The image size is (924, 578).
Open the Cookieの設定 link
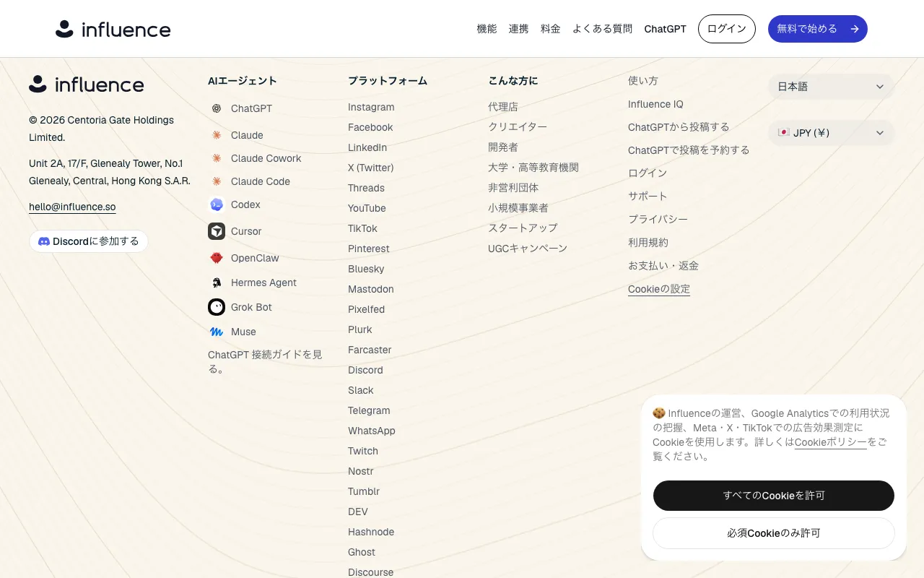[x=659, y=289]
